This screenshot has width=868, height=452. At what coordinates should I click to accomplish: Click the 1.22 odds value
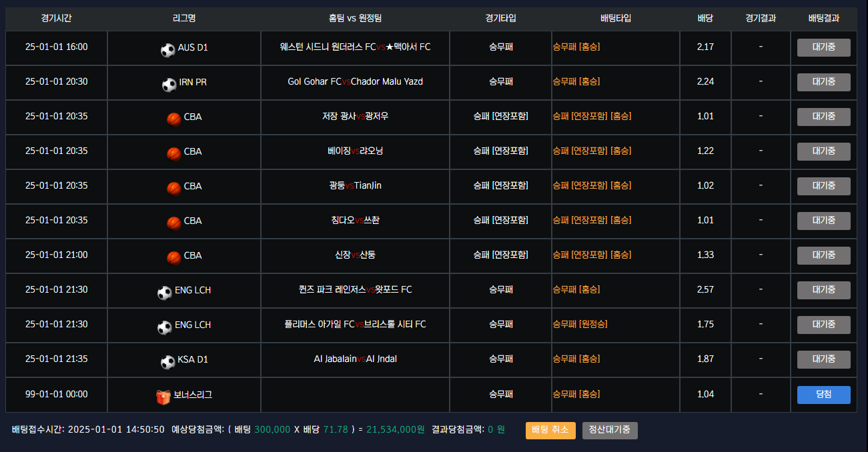pyautogui.click(x=705, y=151)
